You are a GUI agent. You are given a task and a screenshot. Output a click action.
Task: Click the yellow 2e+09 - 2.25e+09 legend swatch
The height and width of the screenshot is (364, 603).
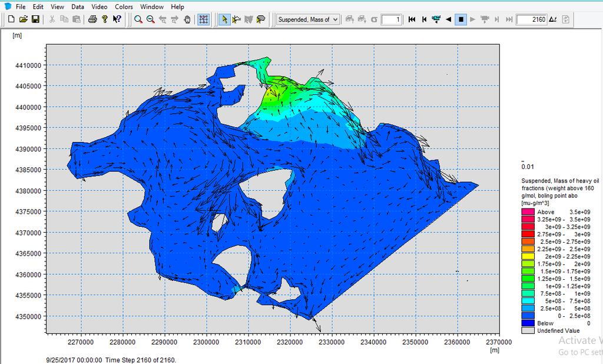tap(528, 256)
